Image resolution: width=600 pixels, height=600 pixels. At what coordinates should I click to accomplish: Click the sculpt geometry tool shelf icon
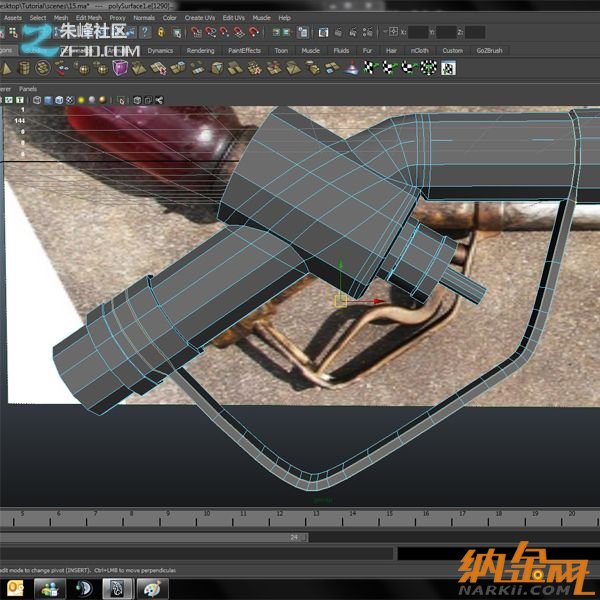[351, 68]
